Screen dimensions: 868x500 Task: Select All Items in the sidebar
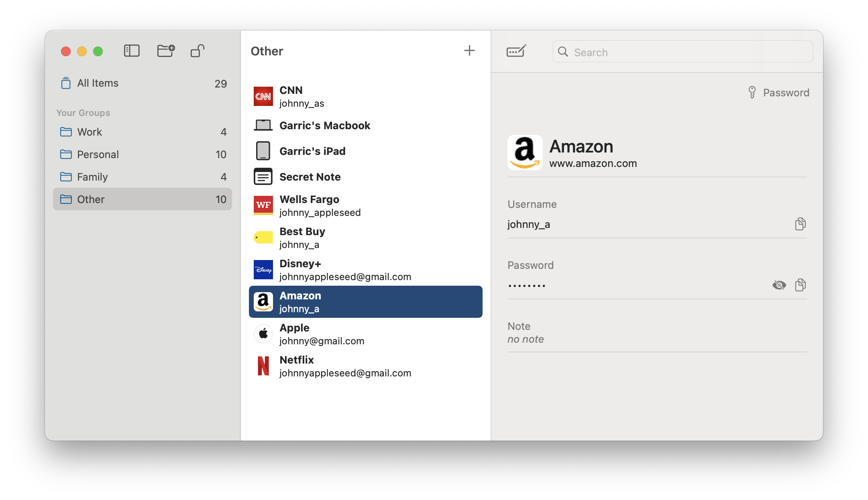pyautogui.click(x=98, y=83)
